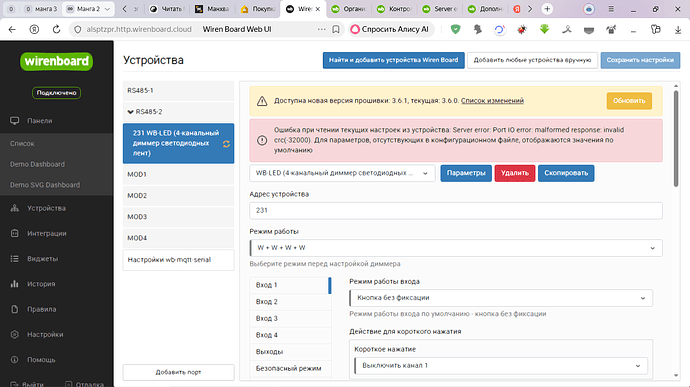Select 231 WB-LED device item
This screenshot has height=387, width=690.
pos(178,143)
